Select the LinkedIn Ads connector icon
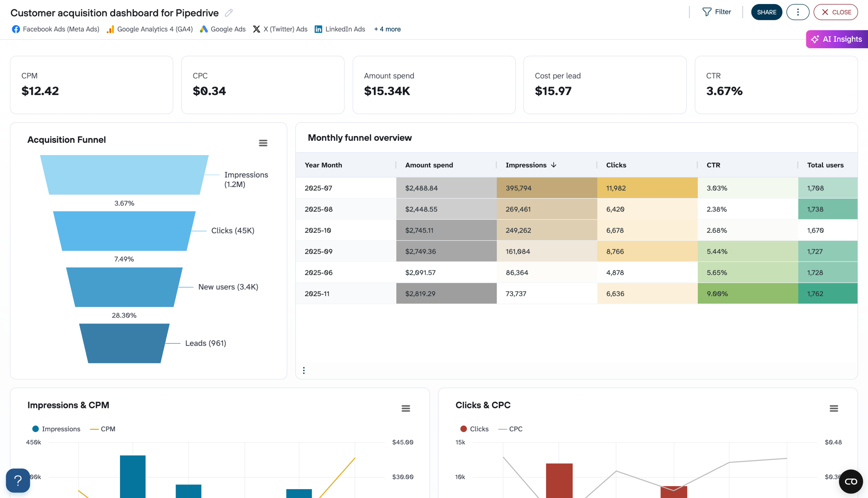 pos(318,29)
